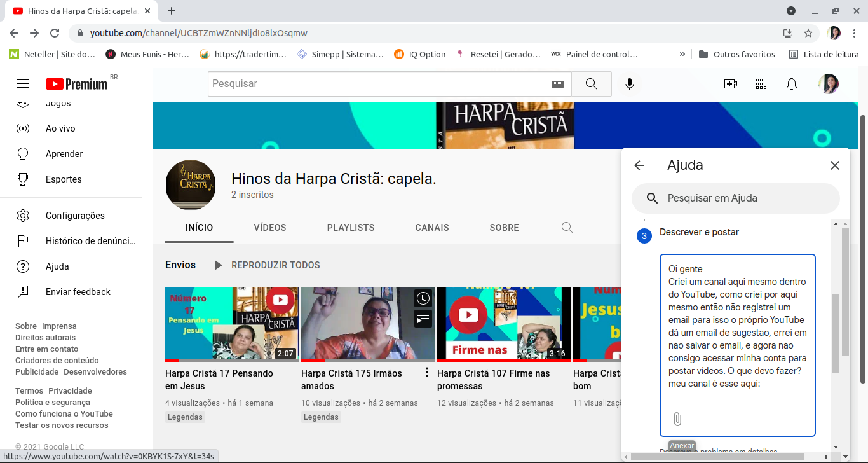
Task: Switch to the SOBRE channel tab
Action: coord(505,228)
